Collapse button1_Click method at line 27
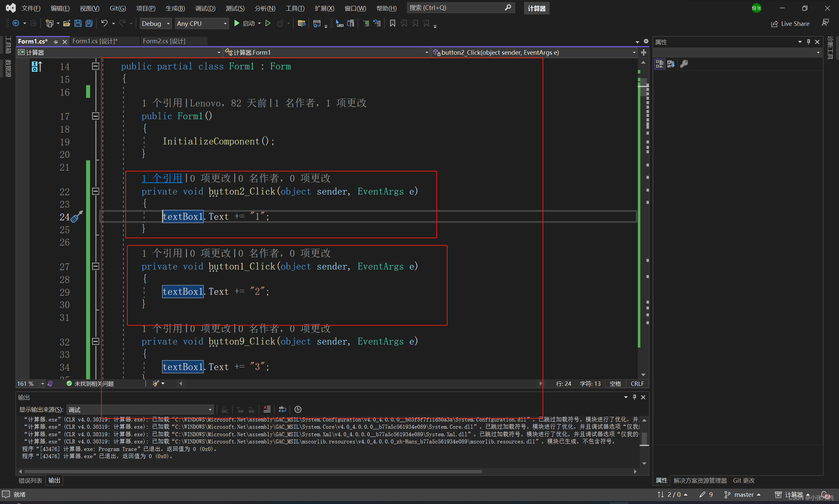Viewport: 839px width, 504px height. click(95, 266)
